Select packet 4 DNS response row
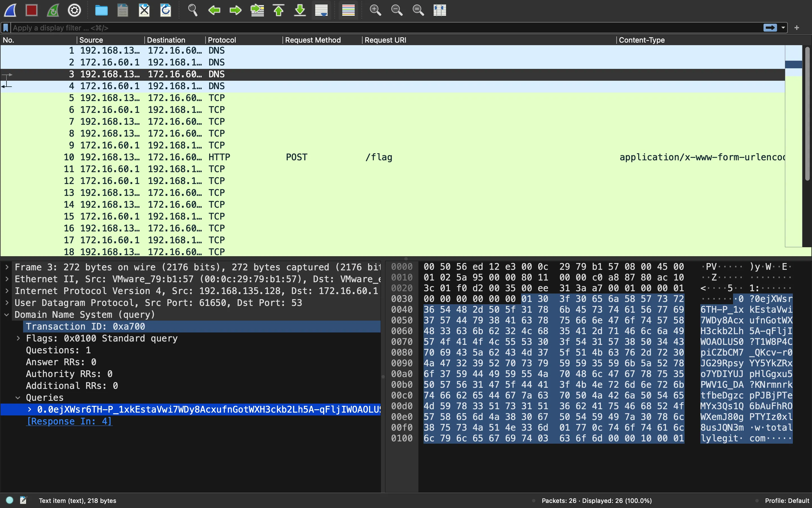This screenshot has height=508, width=812. 392,86
